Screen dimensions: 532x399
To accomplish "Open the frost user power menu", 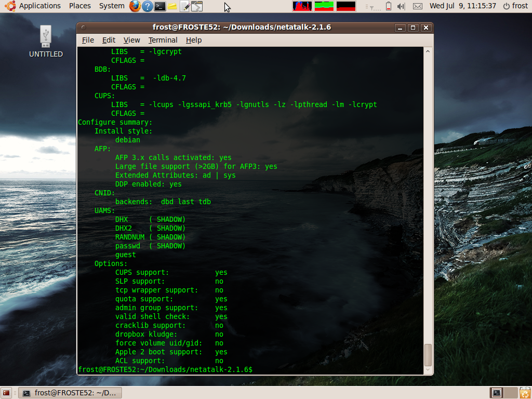I will (515, 6).
